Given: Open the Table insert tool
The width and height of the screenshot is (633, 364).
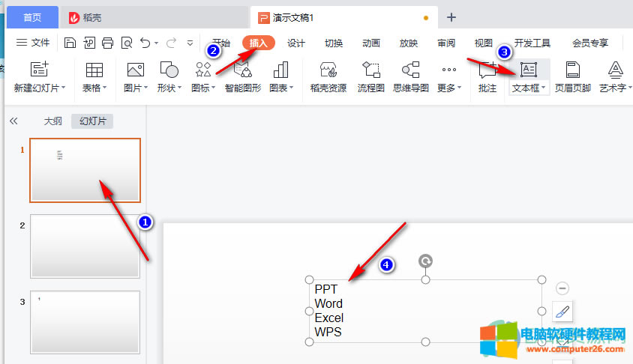Looking at the screenshot, I should click(94, 70).
